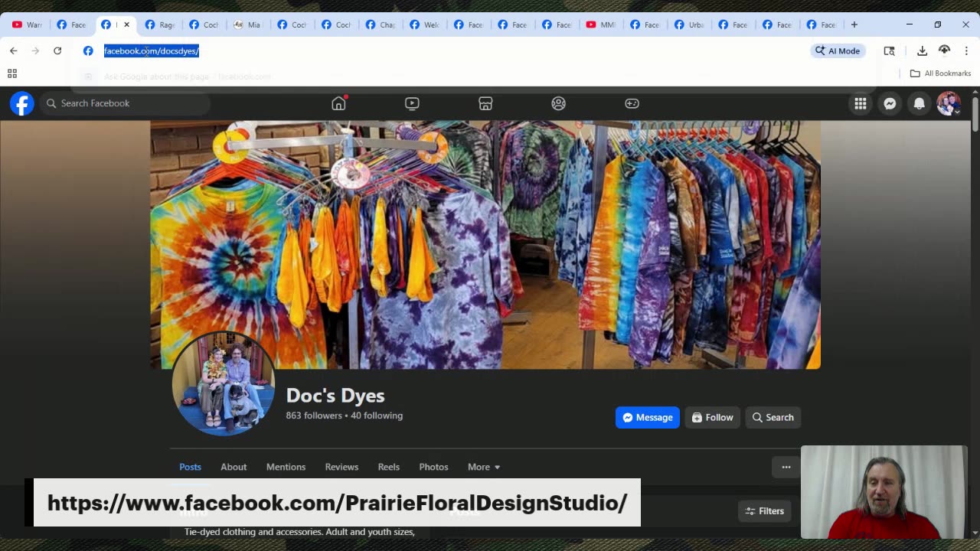Click the Facebook logo
This screenshot has width=980, height=551.
22,103
